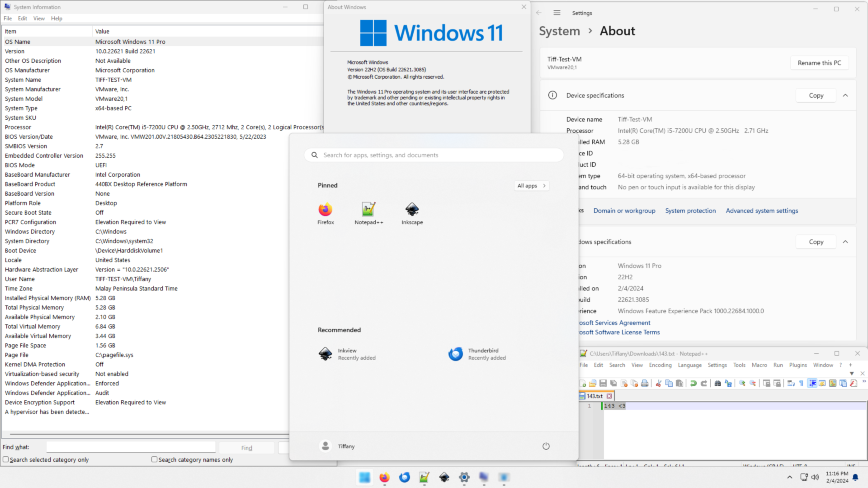The image size is (868, 488).
Task: Launch Inkscape from the pinned Start menu apps
Action: (412, 212)
